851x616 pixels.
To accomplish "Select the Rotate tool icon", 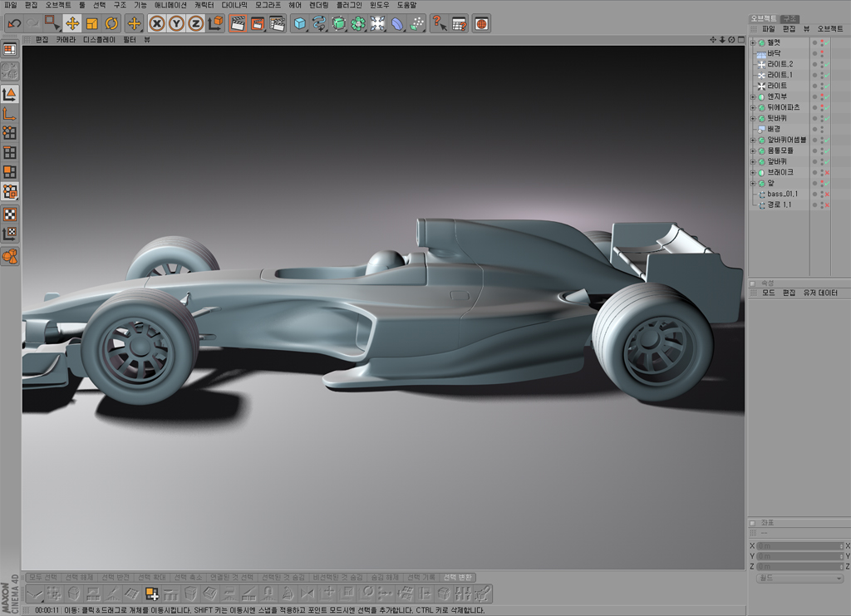I will tap(112, 23).
